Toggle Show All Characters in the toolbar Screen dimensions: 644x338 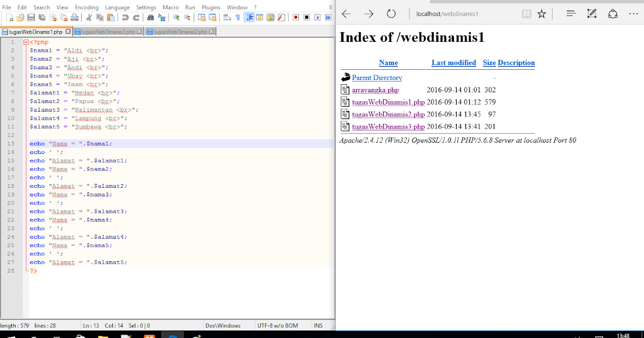pyautogui.click(x=237, y=18)
